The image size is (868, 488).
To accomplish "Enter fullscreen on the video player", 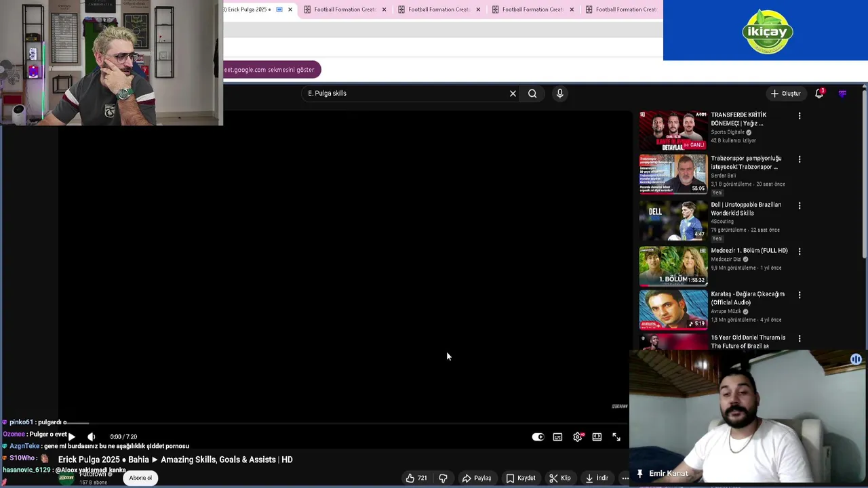I will 616,437.
